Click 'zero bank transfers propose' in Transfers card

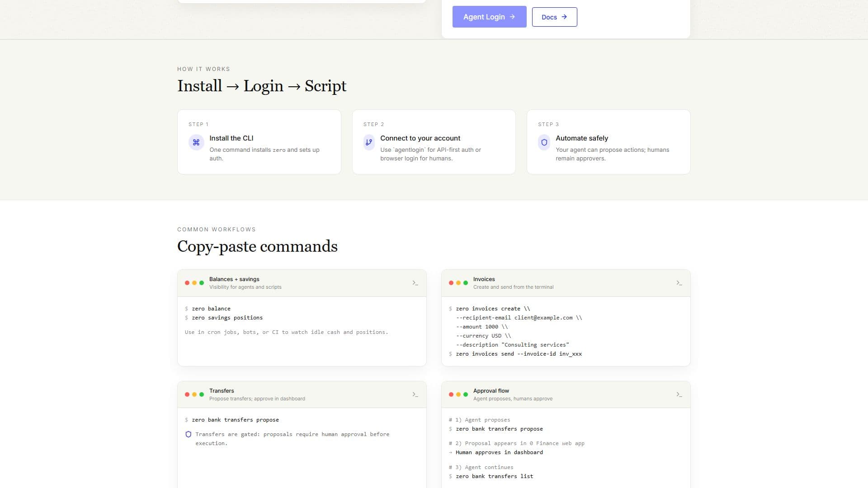click(x=235, y=420)
